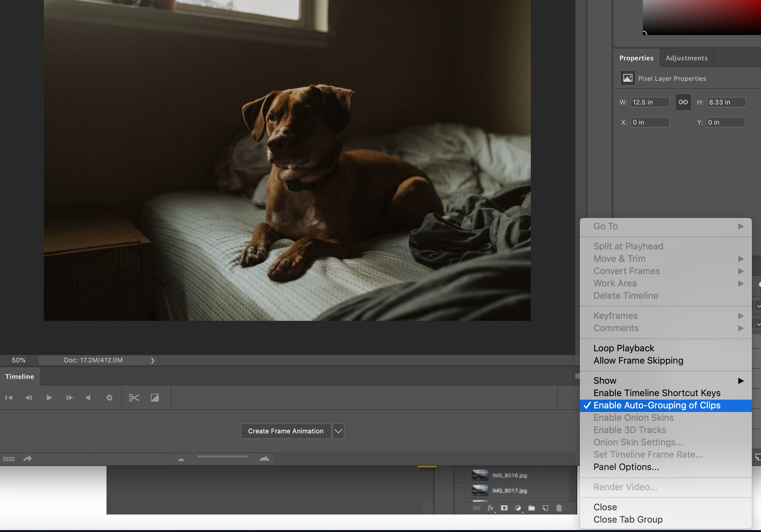Toggle Enable Auto-Grouping of Clips
The width and height of the screenshot is (761, 532).
pos(656,405)
